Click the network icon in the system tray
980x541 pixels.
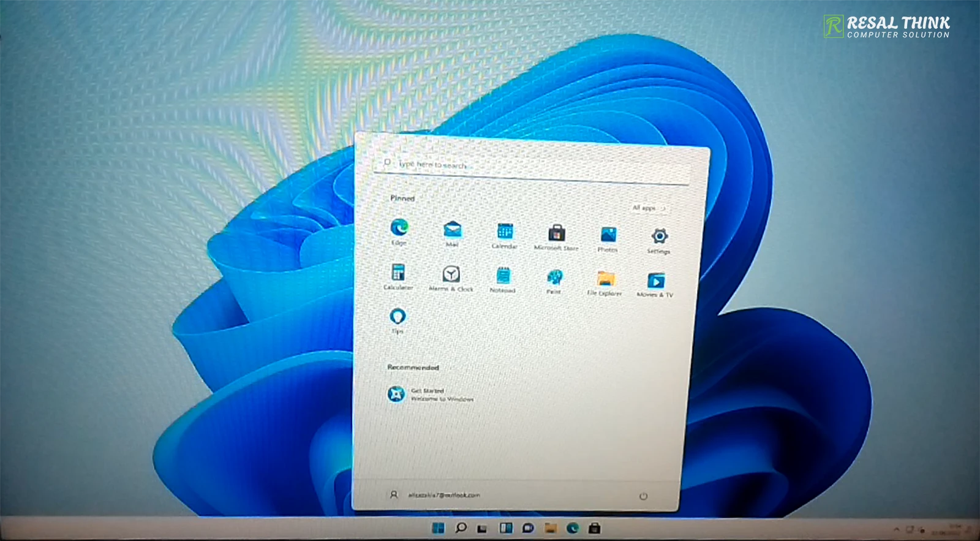click(910, 529)
